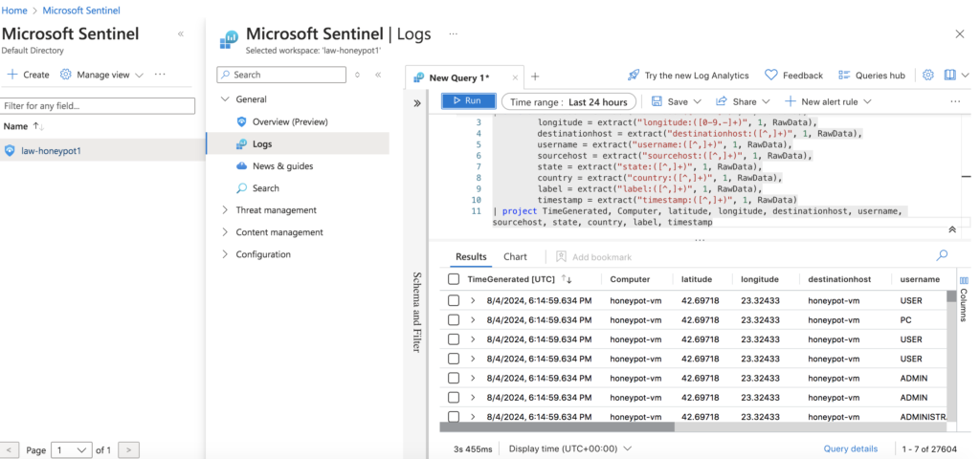Screen dimensions: 980x459
Task: Open the ellipsis next to Manage view
Action: [x=160, y=75]
